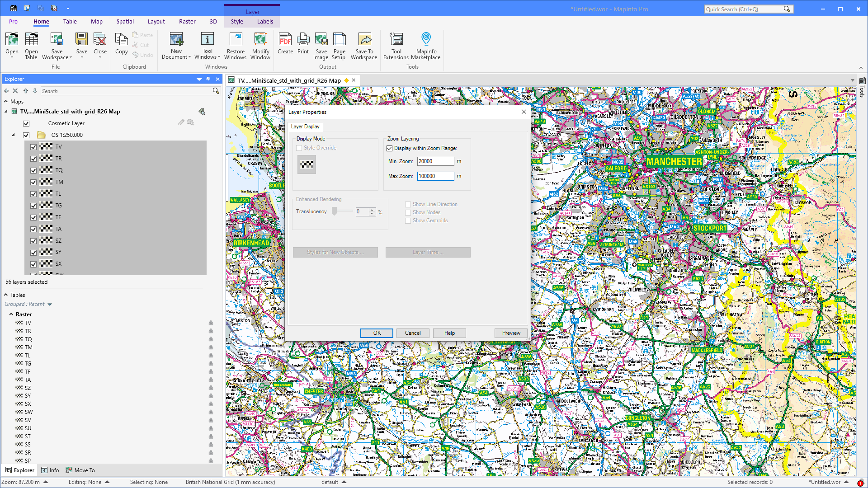
Task: Click the Quick Search magnifier icon
Action: point(787,9)
